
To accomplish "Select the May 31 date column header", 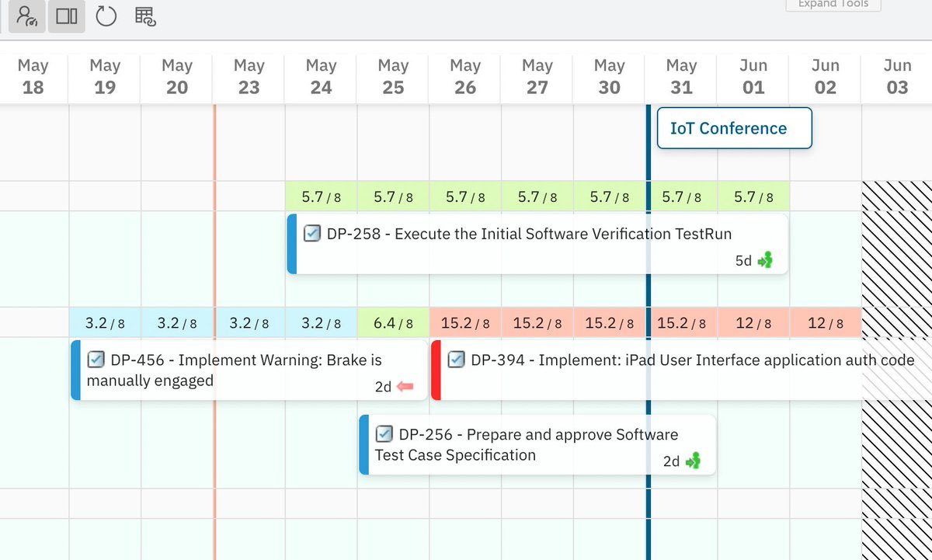I will pyautogui.click(x=682, y=77).
